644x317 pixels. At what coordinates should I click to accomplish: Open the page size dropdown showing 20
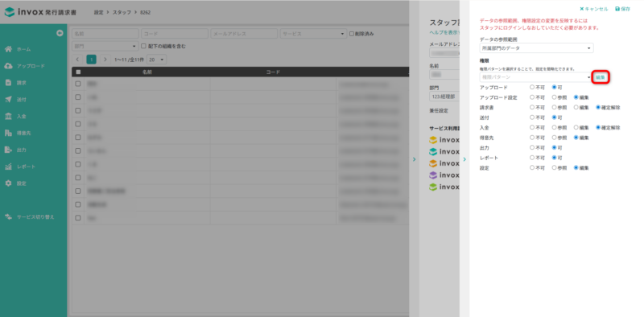(x=157, y=60)
